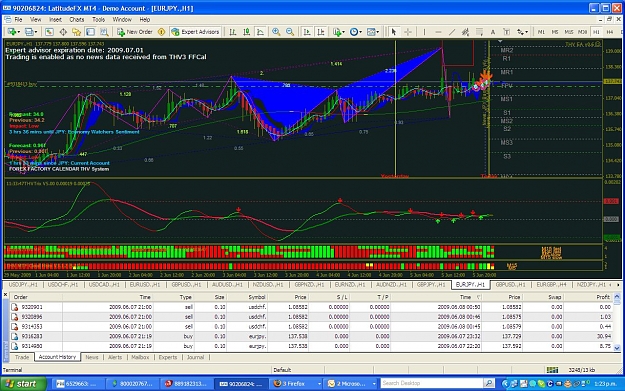Click the M5 timeframe button
This screenshot has height=391, width=625.
tap(555, 32)
